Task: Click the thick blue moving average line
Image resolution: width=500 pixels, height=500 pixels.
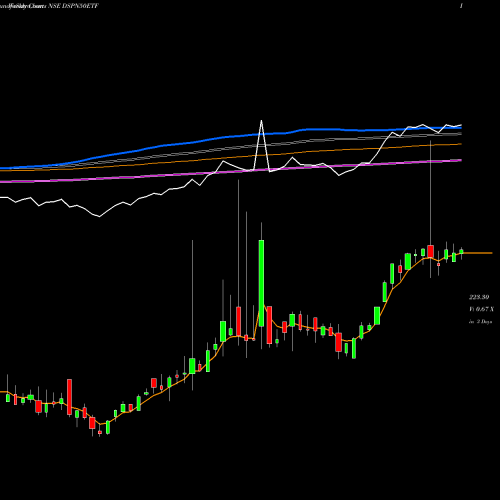Action: 231,136
